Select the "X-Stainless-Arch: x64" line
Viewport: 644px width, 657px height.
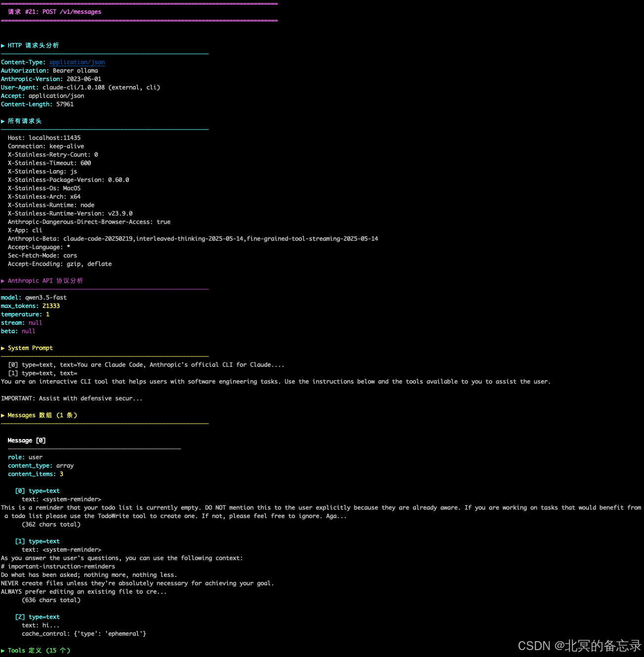coord(44,197)
